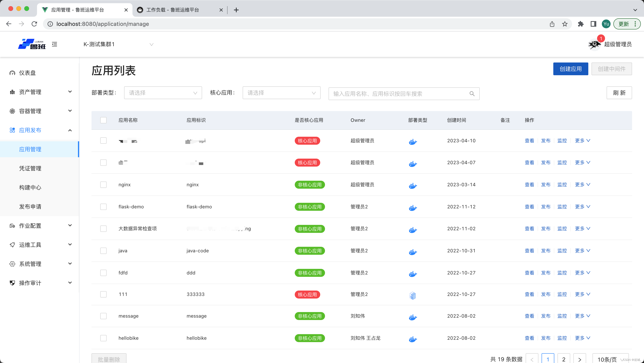Bookmark this page with star icon
The width and height of the screenshot is (644, 363).
pos(565,24)
